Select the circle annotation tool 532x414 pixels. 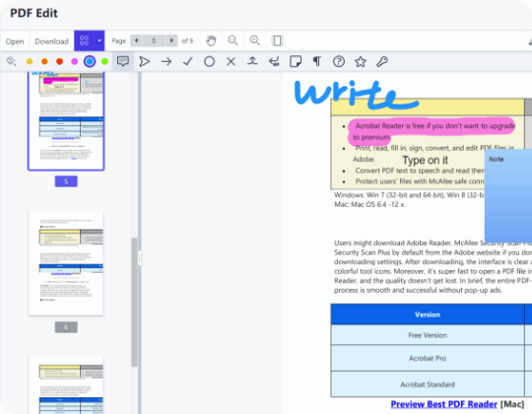pyautogui.click(x=209, y=61)
